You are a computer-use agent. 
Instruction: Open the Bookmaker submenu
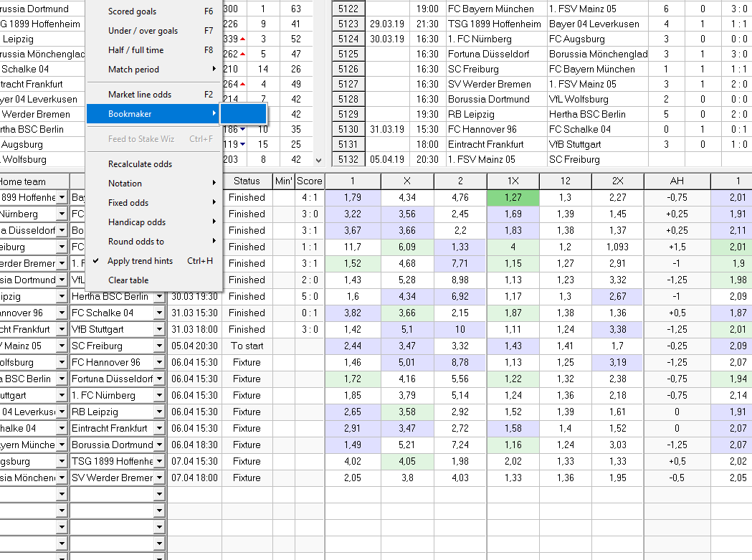154,114
